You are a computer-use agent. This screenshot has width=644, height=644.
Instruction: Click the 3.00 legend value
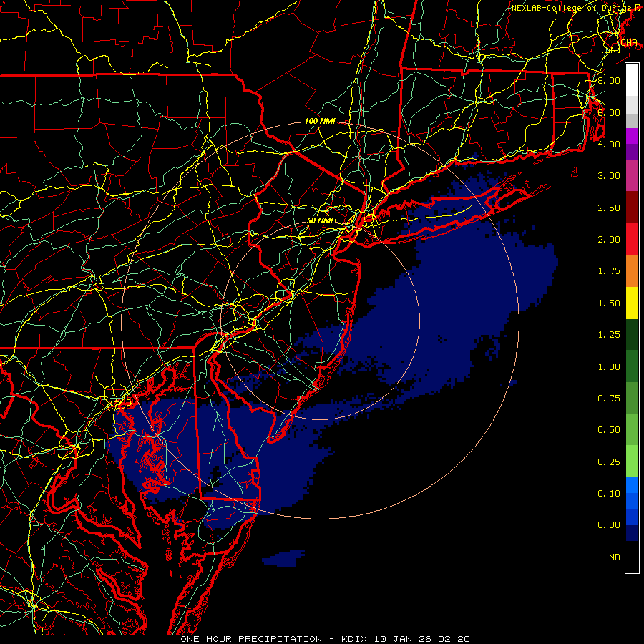point(609,176)
